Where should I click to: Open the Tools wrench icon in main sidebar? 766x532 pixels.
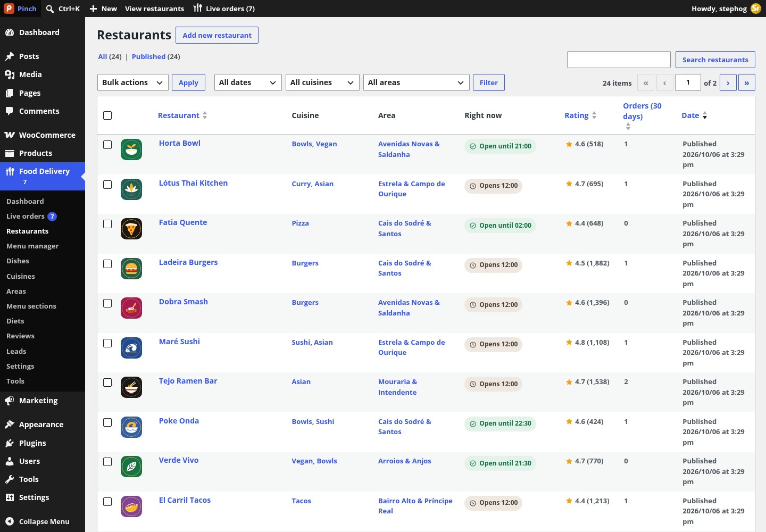pyautogui.click(x=10, y=479)
